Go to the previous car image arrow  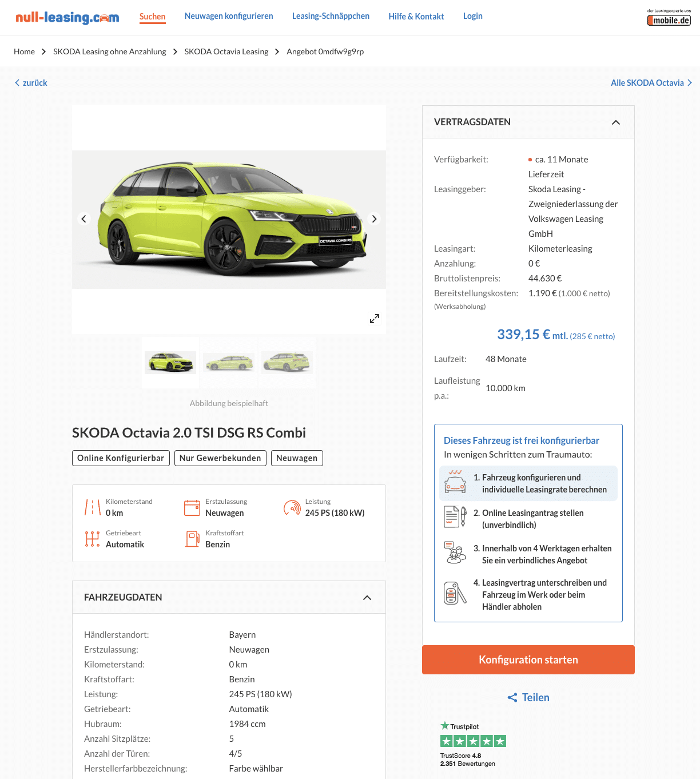pyautogui.click(x=84, y=219)
